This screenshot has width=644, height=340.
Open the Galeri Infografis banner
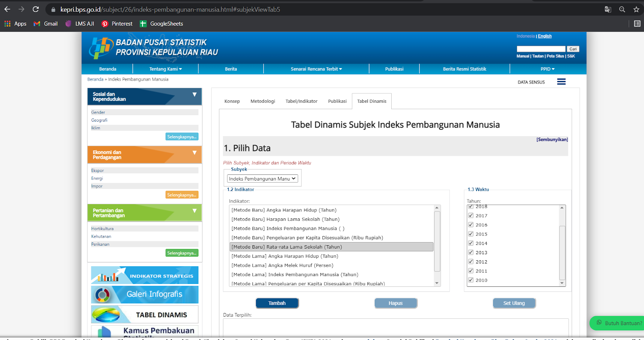144,294
